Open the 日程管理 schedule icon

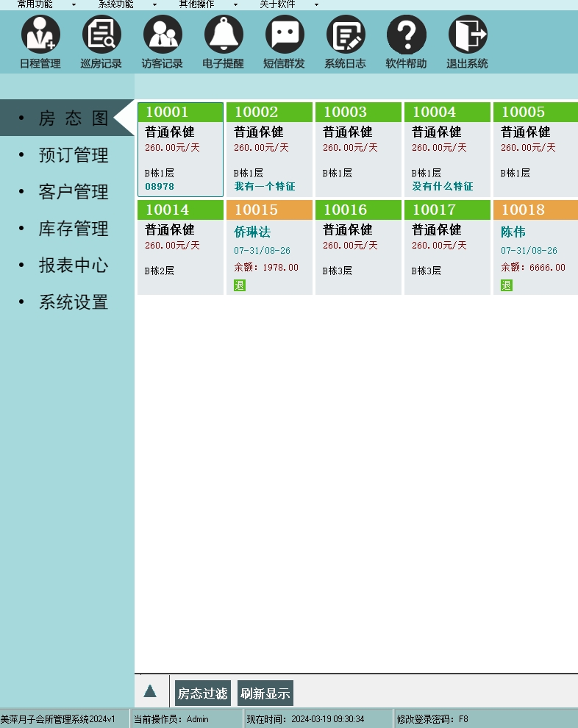(40, 35)
